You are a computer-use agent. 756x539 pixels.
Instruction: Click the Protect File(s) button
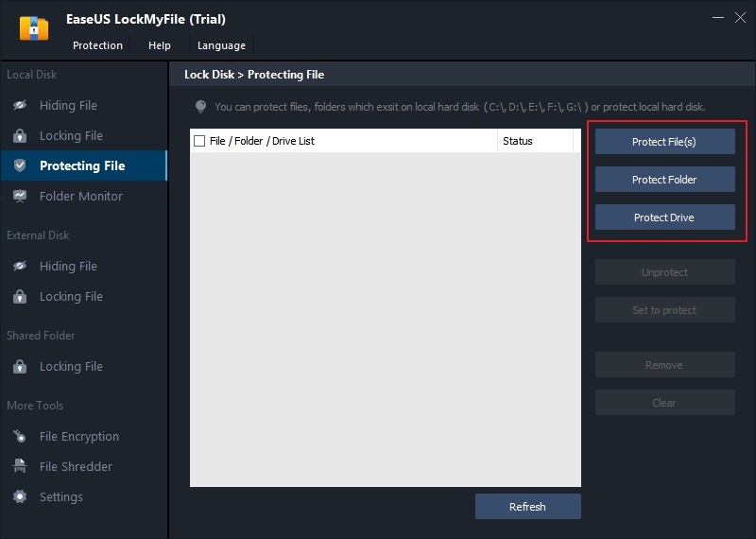665,142
